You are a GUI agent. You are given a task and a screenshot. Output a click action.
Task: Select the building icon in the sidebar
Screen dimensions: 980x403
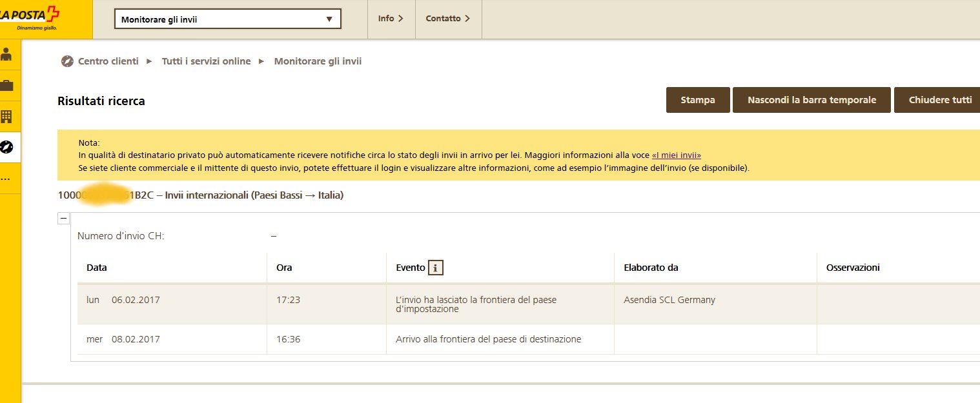(6, 117)
